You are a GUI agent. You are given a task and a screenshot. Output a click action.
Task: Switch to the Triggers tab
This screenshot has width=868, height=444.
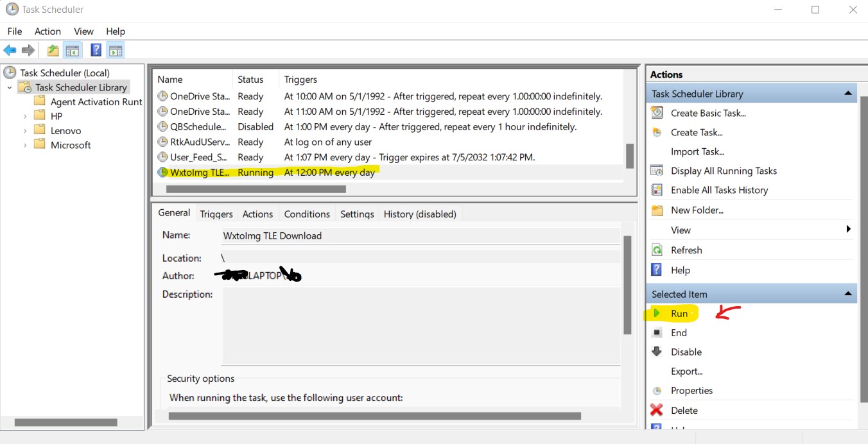[x=216, y=214]
